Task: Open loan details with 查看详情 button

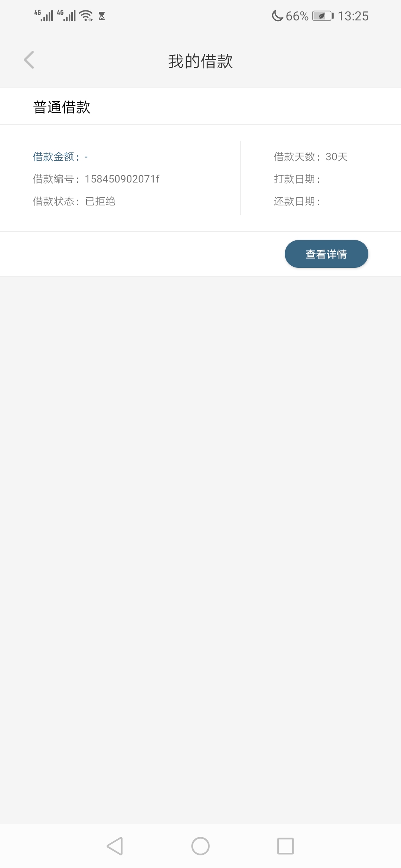Action: [326, 254]
